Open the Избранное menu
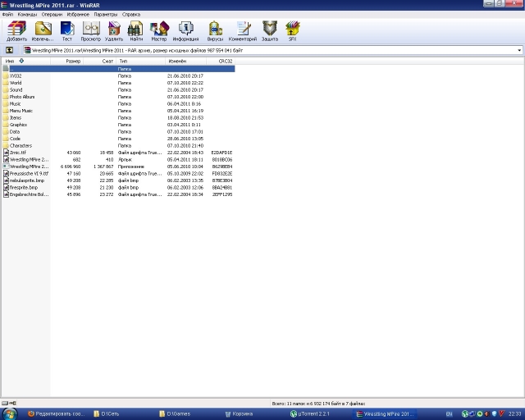Viewport: 525px width, 420px height. pyautogui.click(x=78, y=15)
